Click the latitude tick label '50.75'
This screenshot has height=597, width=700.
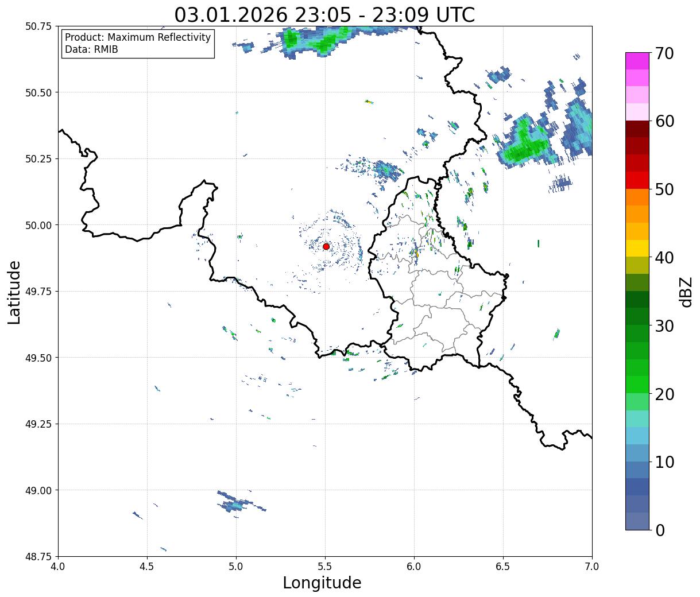38,26
